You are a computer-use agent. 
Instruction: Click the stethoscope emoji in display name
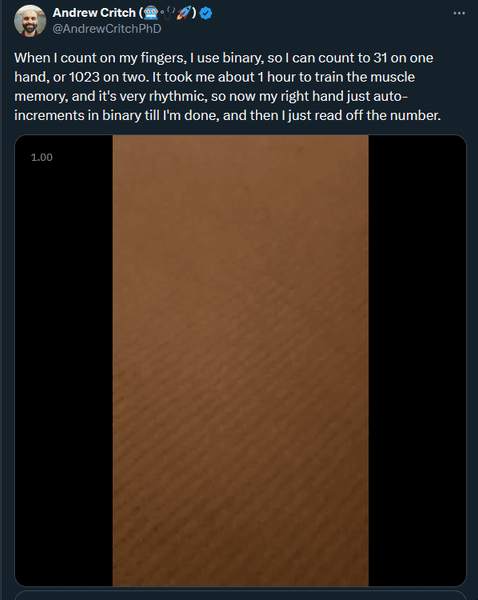168,13
